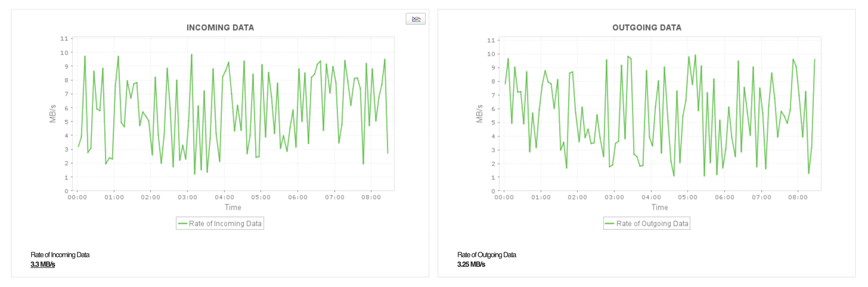The height and width of the screenshot is (287, 868).
Task: Click the 08:00 tick on Incoming chart
Action: coord(371,197)
